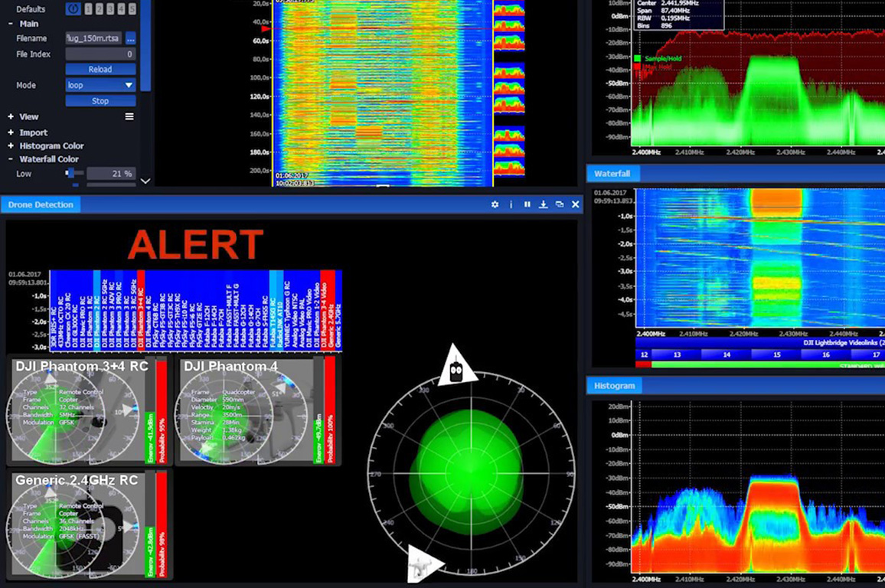Open the DJI Phantom 4 detection card
The image size is (885, 588).
click(257, 411)
